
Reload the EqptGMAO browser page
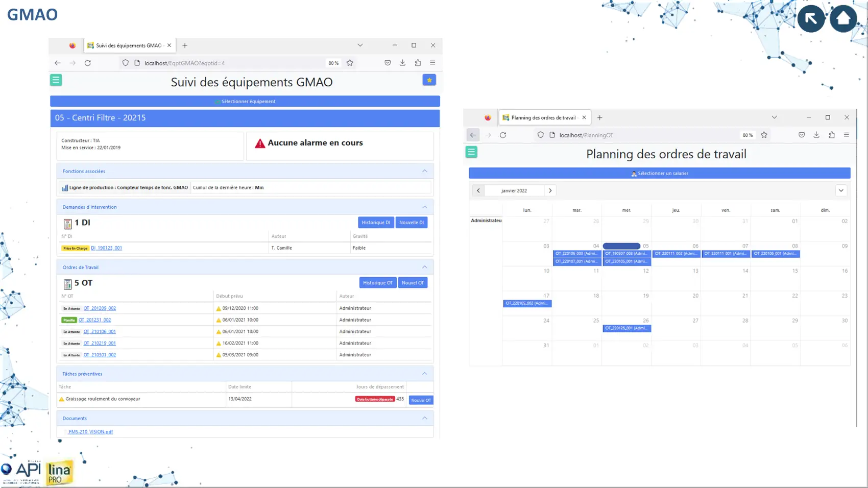(88, 63)
